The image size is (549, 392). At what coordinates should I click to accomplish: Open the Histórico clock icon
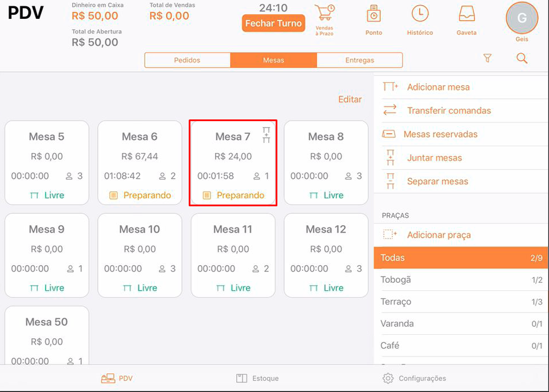(x=420, y=14)
